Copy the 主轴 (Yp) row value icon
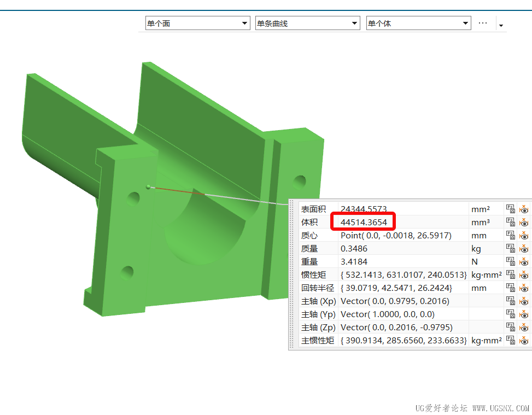Viewport: 532px width, 415px height. [510, 314]
